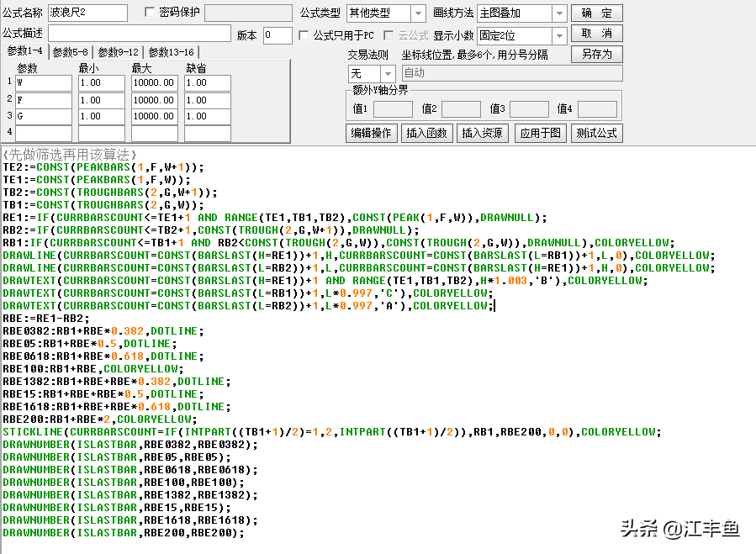Click the empty parameter 4 name field
This screenshot has width=756, height=554.
44,134
